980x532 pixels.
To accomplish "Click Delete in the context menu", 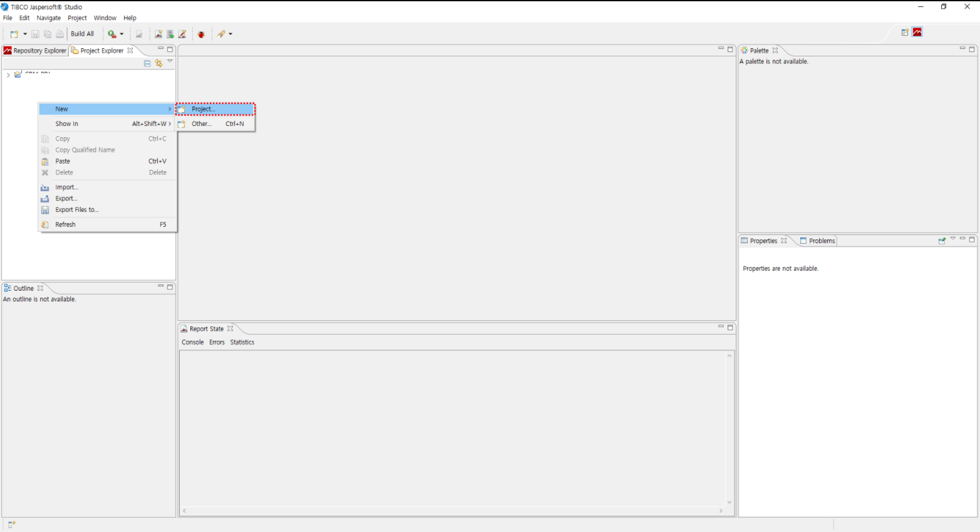I will coord(106,173).
